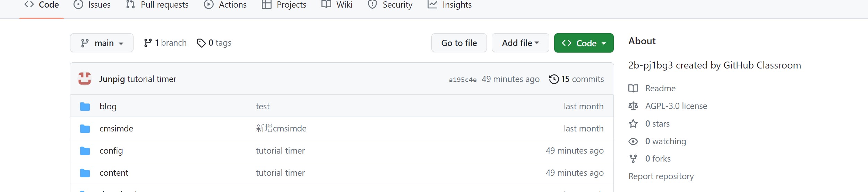Click the blog folder icon
This screenshot has height=192, width=868.
coord(85,107)
